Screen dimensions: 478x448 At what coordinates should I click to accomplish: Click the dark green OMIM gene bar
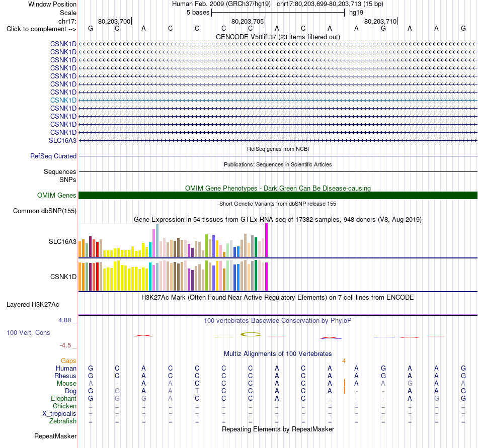click(278, 196)
